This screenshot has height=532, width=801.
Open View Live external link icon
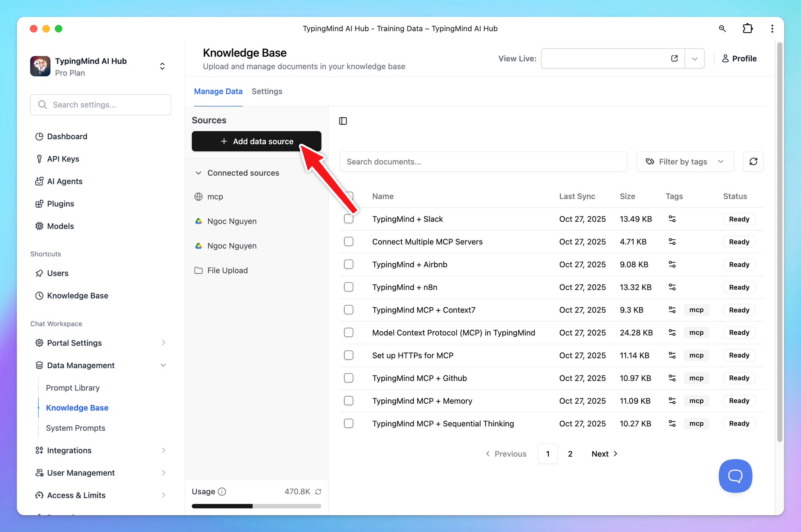674,59
